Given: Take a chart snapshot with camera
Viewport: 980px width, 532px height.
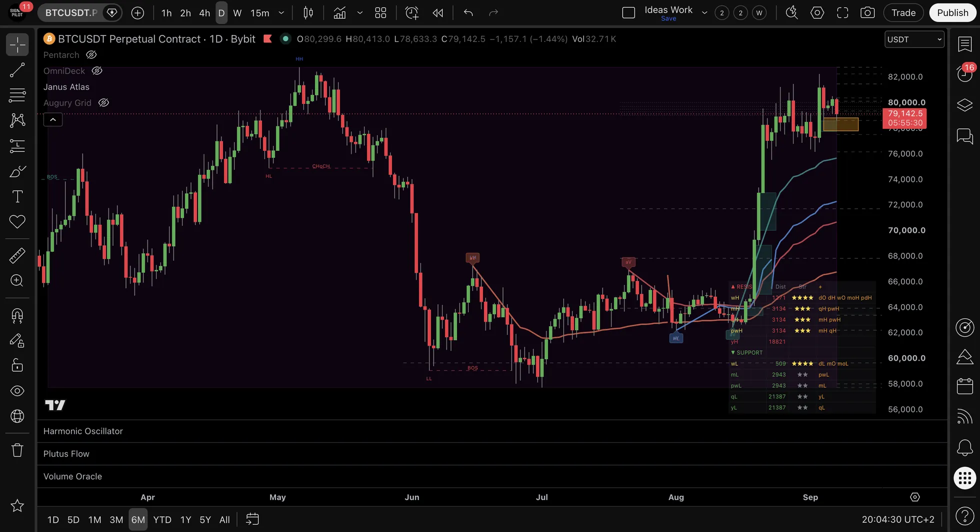Looking at the screenshot, I should 867,13.
